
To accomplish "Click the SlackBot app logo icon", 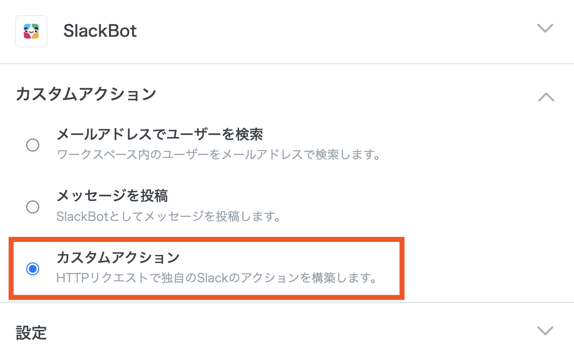I will coord(31,31).
